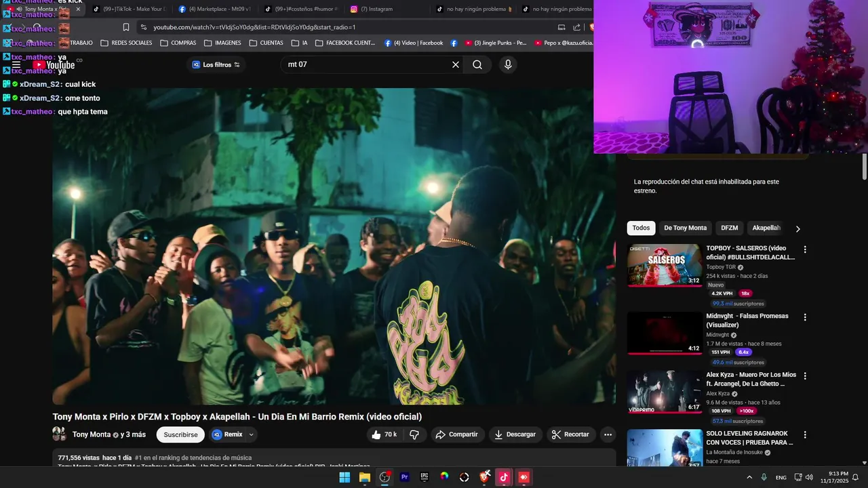Screen dimensions: 868x488
Task: Switch to Facebook Marketplace browser tab
Action: tap(214, 9)
